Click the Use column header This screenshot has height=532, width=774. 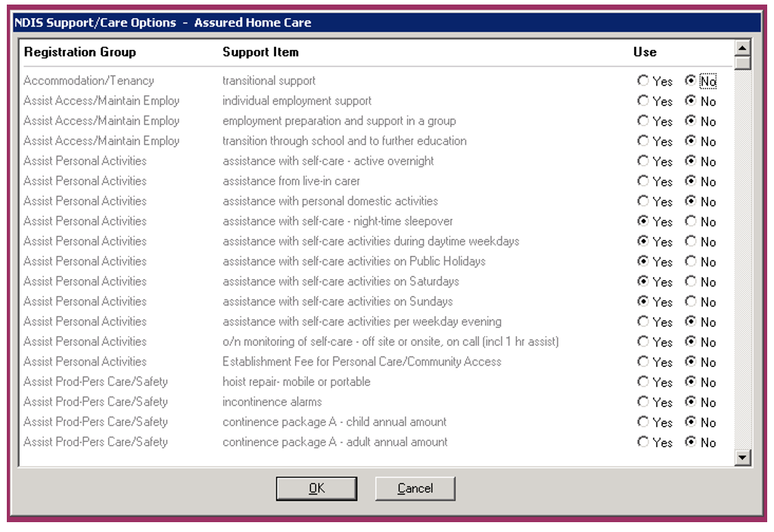(645, 51)
